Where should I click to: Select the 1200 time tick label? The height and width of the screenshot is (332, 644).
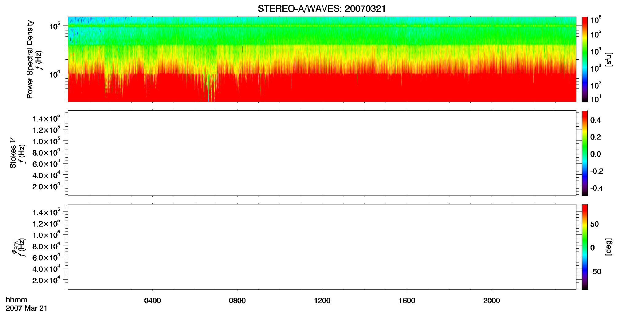tap(322, 301)
